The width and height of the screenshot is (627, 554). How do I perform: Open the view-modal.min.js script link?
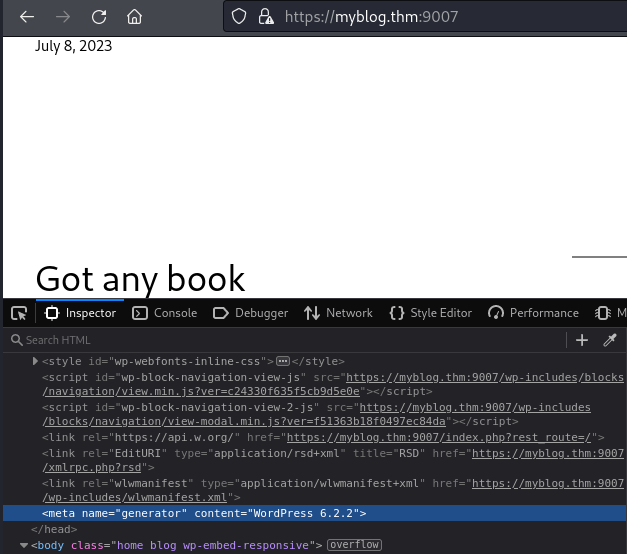pos(316,414)
